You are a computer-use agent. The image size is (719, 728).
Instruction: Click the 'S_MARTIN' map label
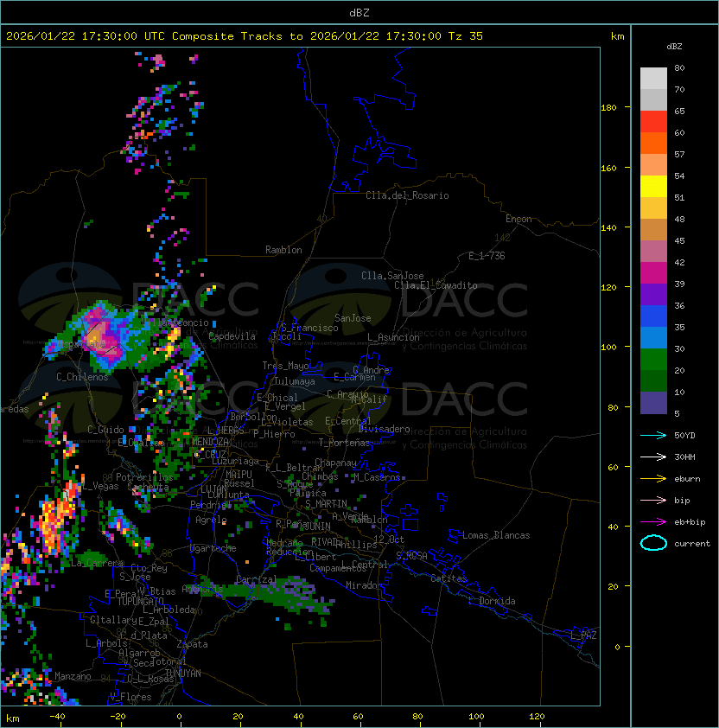click(x=326, y=504)
